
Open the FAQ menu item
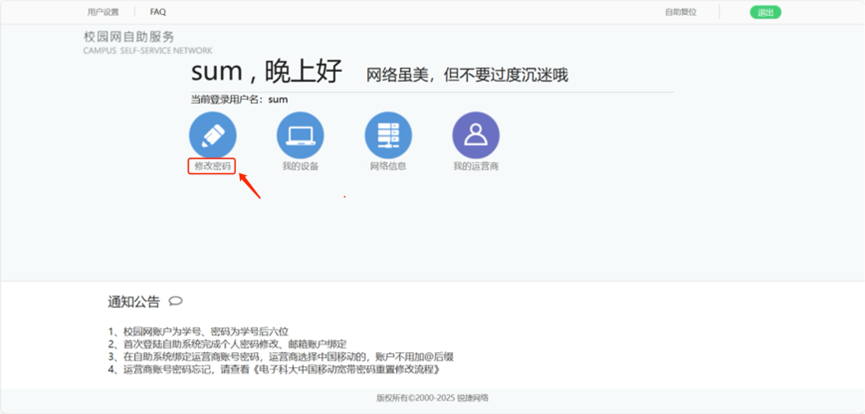[x=158, y=12]
